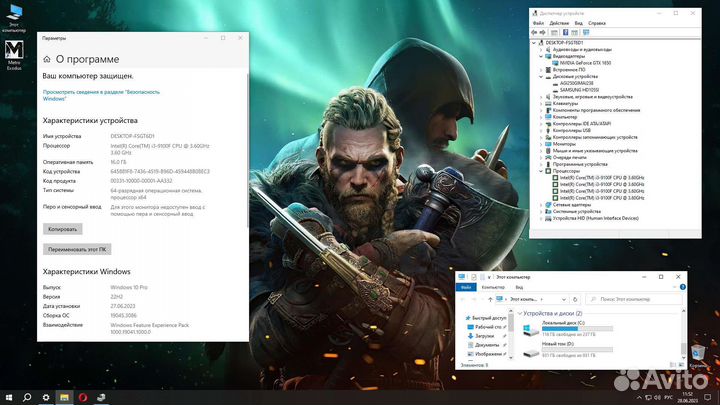This screenshot has width=720, height=405.
Task: Click volume icon in system tray
Action: pos(657,397)
